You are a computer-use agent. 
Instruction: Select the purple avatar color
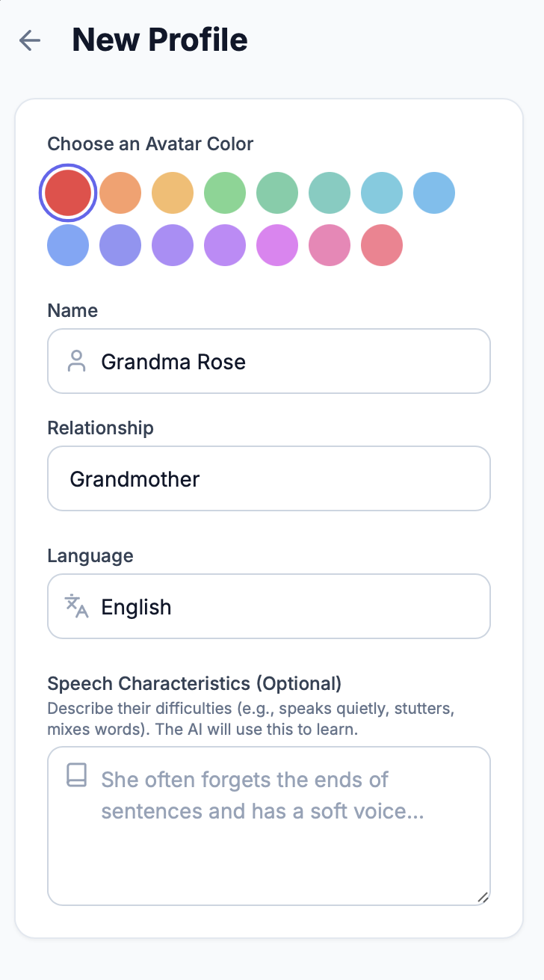tap(225, 245)
